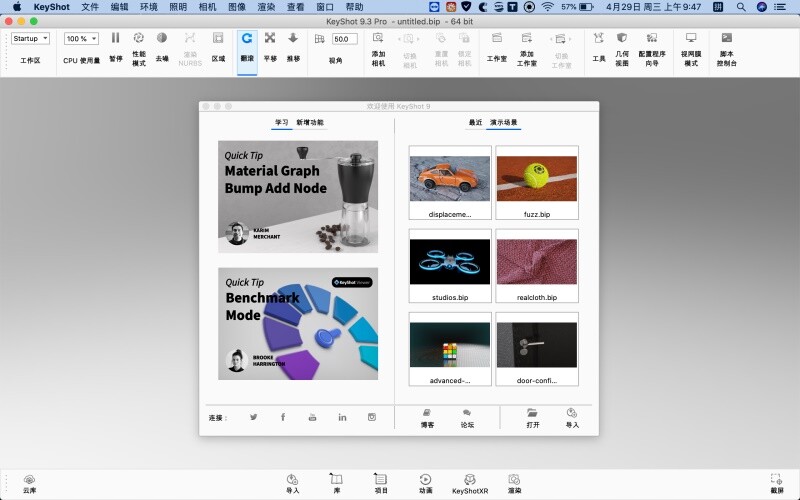Open the Render (渲染) menu in menu bar

[x=266, y=7]
